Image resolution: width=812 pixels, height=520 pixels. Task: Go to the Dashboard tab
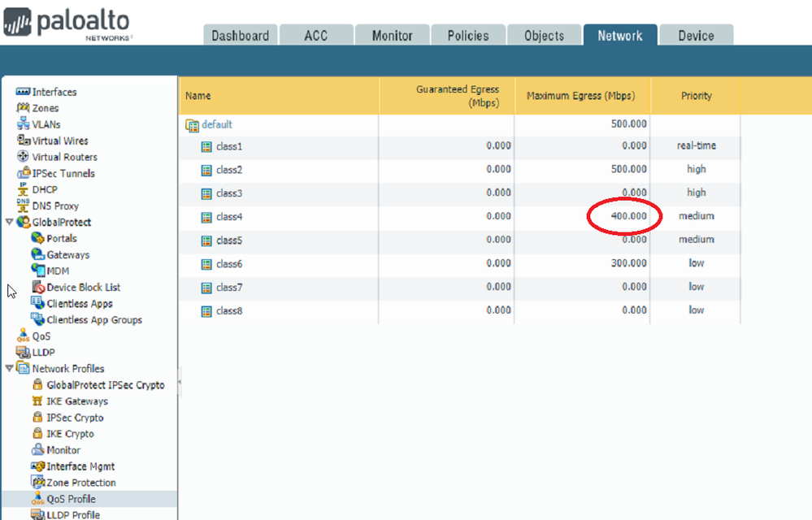pos(240,36)
